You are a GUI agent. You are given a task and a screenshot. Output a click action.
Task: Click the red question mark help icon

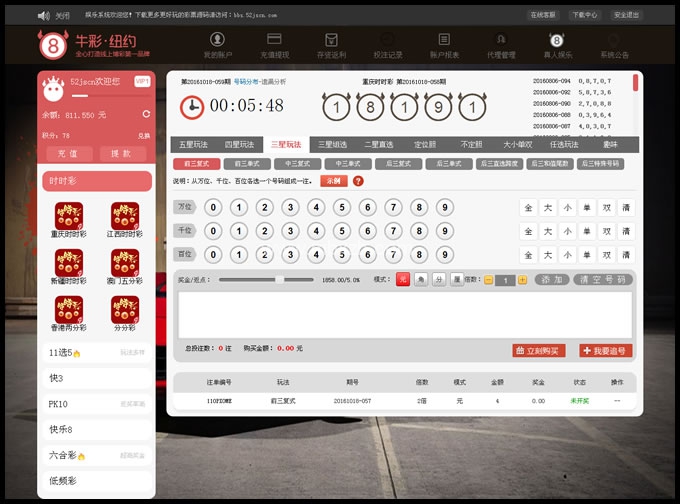[x=358, y=181]
